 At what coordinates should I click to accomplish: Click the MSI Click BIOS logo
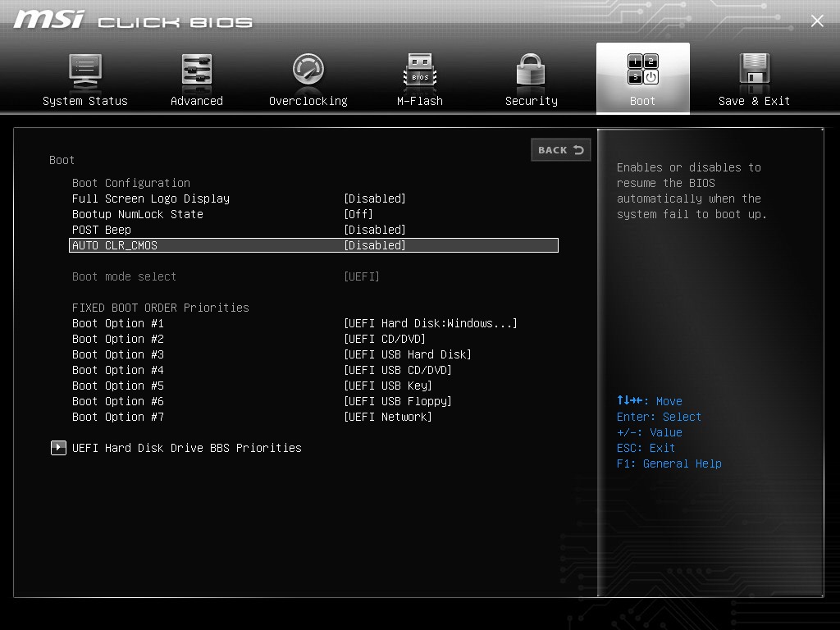click(133, 20)
